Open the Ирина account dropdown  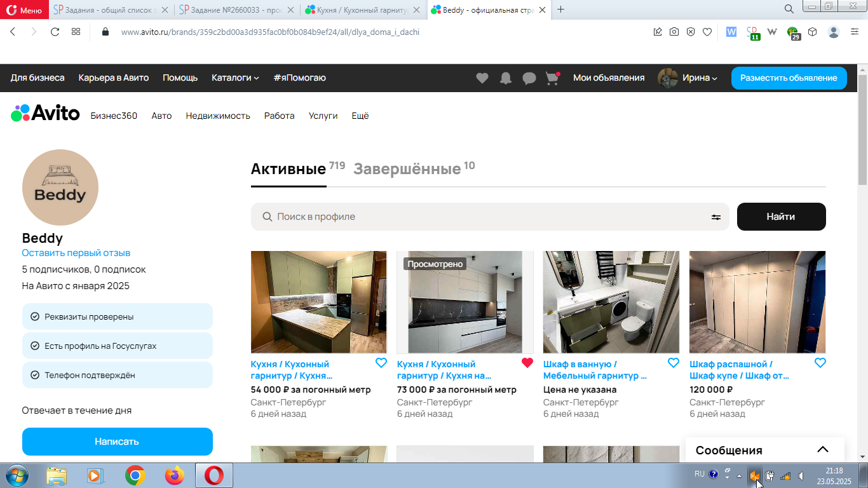click(x=700, y=78)
